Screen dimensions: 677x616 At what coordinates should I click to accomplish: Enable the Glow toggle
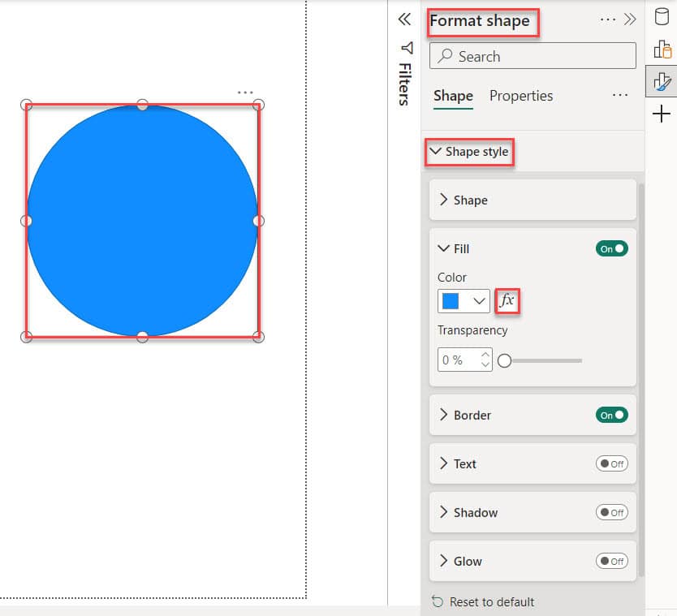pos(612,561)
